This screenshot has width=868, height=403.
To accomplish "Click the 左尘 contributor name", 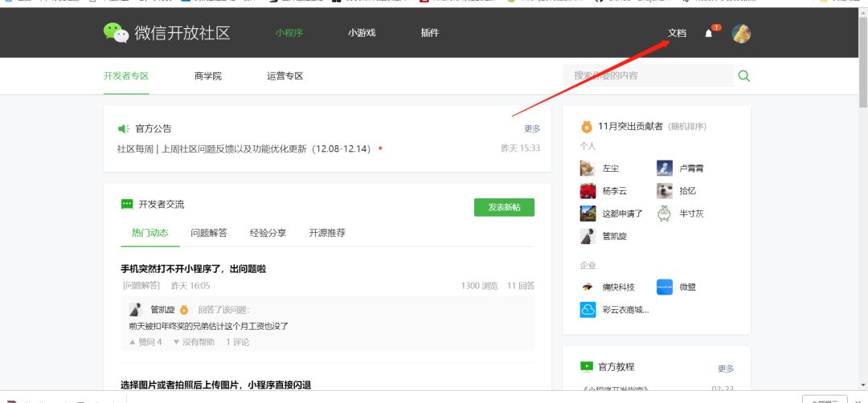I will click(611, 169).
